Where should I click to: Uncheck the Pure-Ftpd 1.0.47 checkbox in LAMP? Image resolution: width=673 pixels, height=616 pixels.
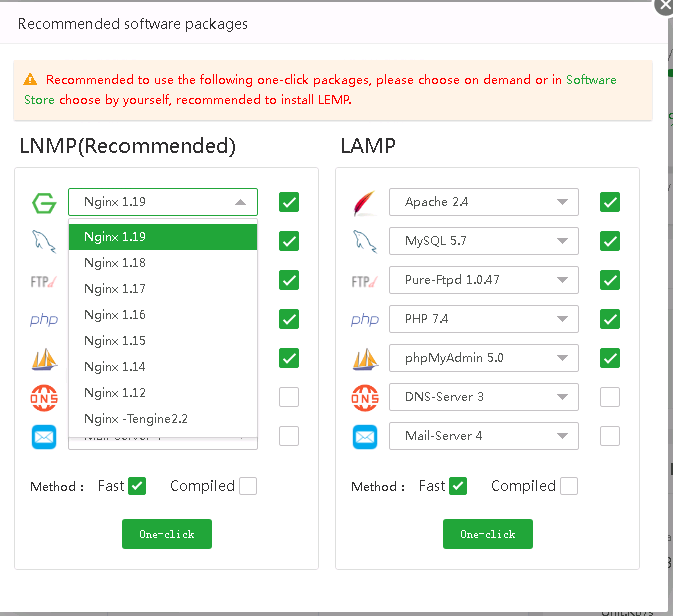[x=610, y=280]
